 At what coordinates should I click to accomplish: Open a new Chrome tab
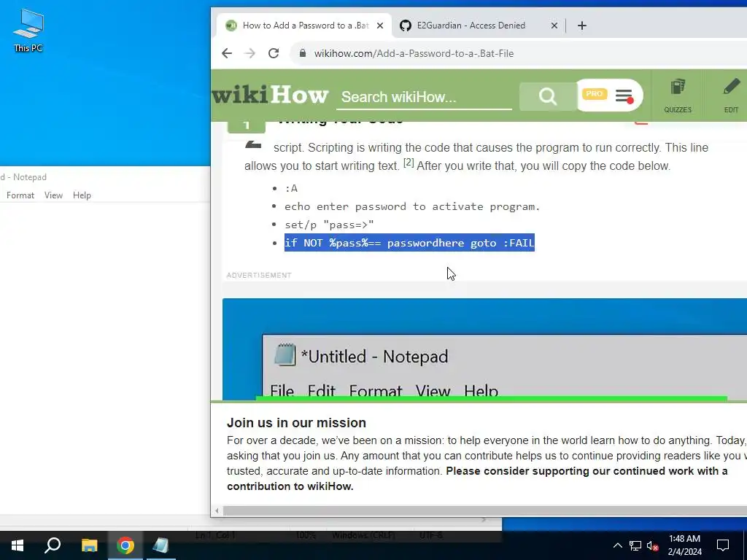581,26
